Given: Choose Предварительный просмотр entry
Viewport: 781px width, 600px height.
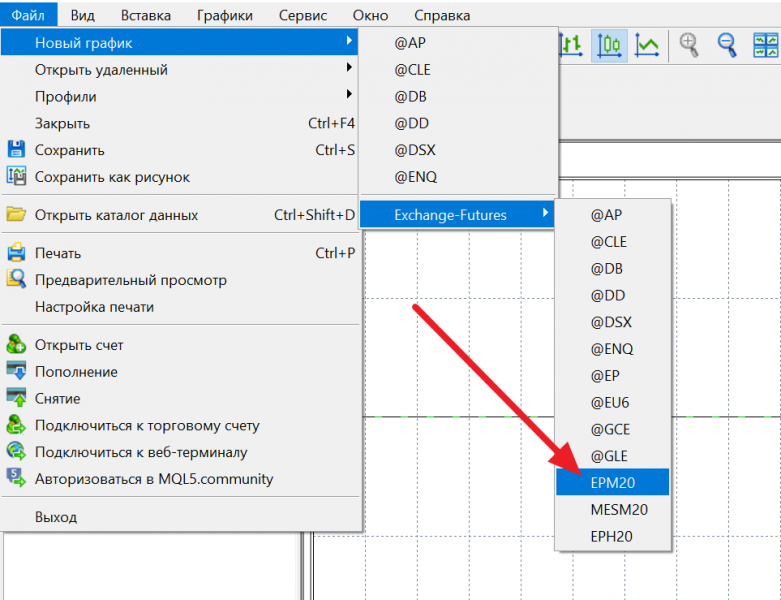Looking at the screenshot, I should [x=179, y=280].
